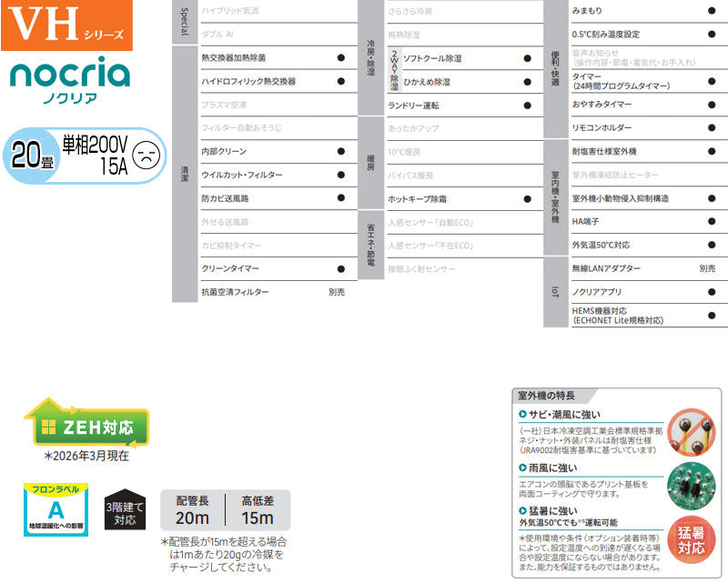
Task: Click the 猛暑対応 red circle badge
Action: 692,540
